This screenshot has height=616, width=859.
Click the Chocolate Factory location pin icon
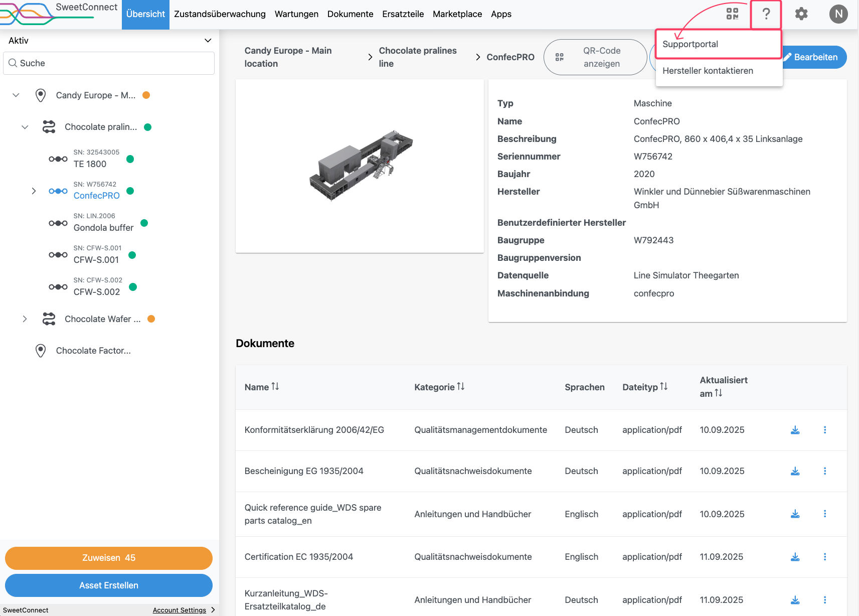point(41,351)
